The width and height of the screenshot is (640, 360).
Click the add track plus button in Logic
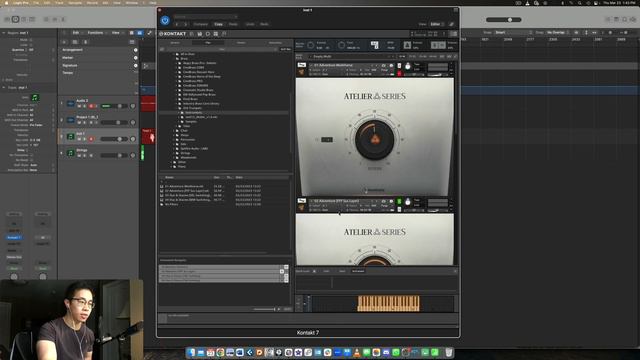point(64,42)
